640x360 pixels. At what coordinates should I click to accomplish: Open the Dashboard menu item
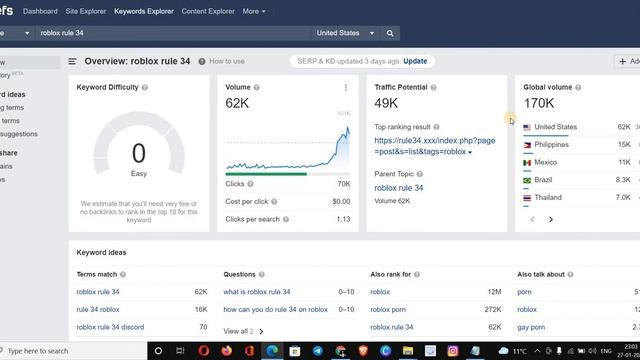(40, 11)
